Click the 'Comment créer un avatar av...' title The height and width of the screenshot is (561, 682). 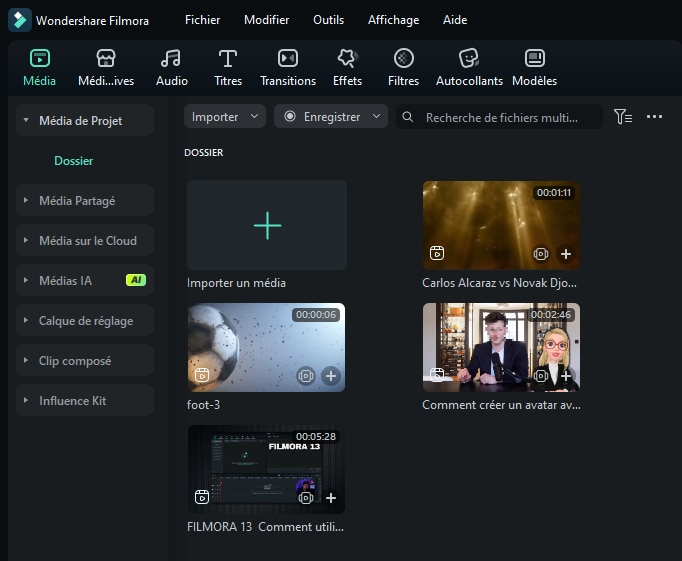(x=501, y=405)
